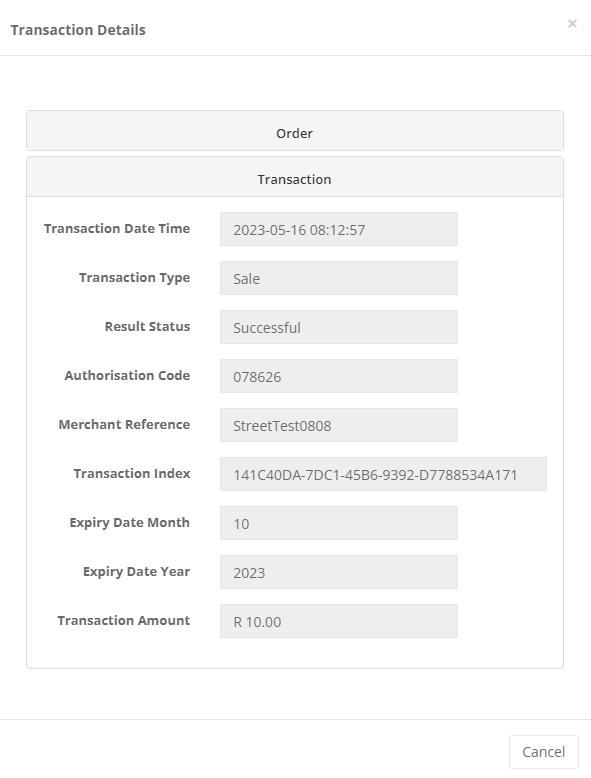Screen dimensions: 591x778
Task: Select the Transaction Index GUID field
Action: point(384,474)
